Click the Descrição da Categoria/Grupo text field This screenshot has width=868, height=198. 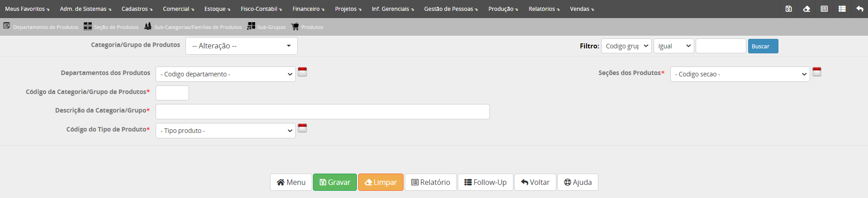click(322, 112)
